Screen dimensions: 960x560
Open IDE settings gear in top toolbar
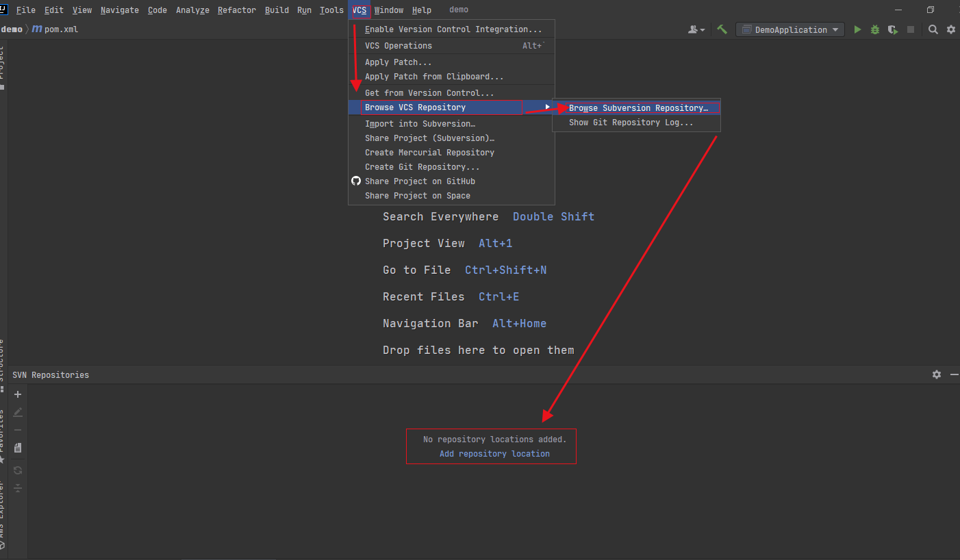click(951, 29)
